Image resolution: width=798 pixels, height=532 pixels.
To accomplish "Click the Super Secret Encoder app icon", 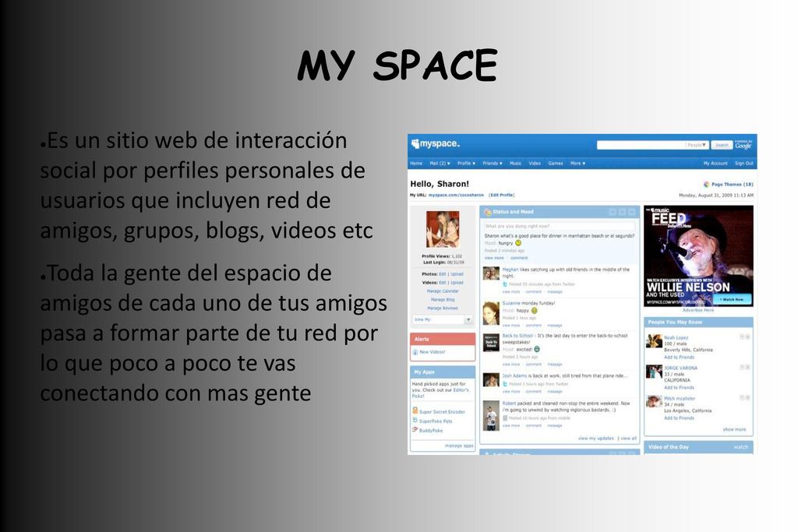I will tap(415, 411).
